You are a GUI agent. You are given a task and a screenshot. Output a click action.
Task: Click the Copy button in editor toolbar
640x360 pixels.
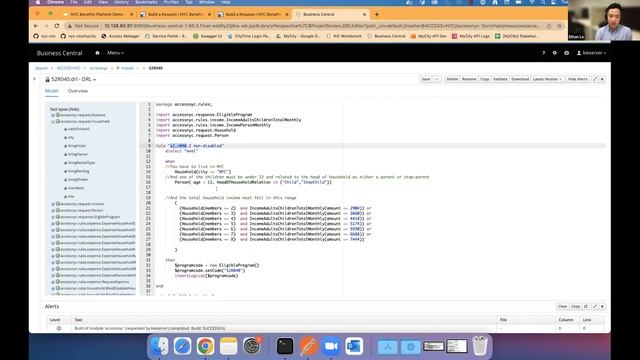[x=484, y=79]
